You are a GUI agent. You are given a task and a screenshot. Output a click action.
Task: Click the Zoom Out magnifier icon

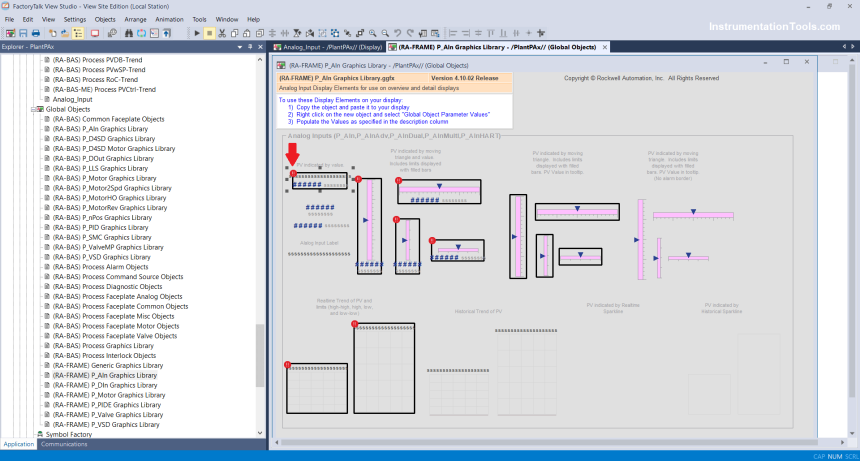coord(385,33)
